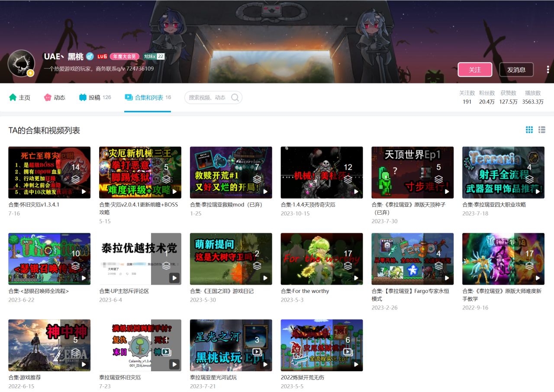Open 合集·怀旧灾厄v1.3.4.1 title link
This screenshot has width=554, height=392.
point(34,205)
